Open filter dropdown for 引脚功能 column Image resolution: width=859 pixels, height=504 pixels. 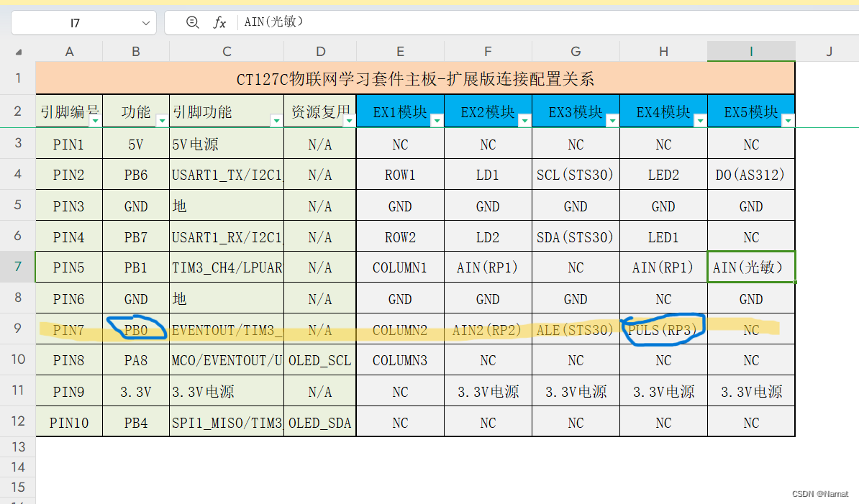click(276, 121)
